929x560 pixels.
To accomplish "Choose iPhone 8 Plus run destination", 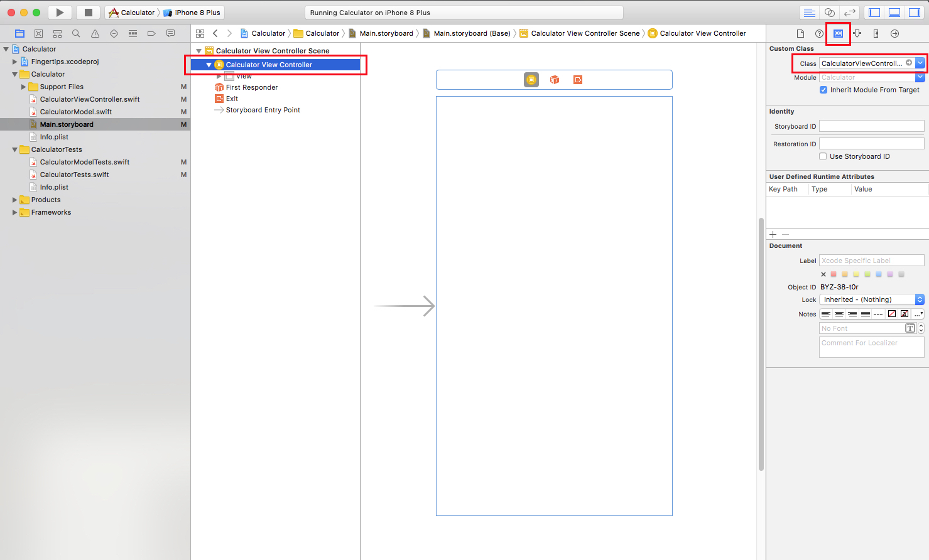I will point(192,13).
